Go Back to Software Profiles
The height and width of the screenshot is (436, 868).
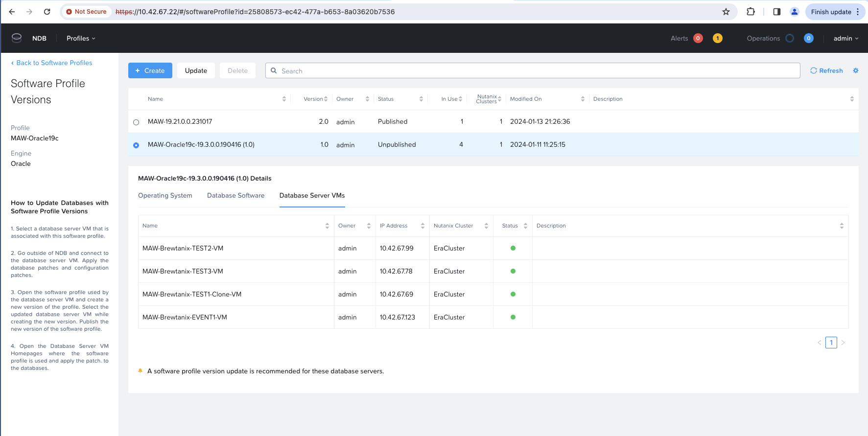(51, 63)
